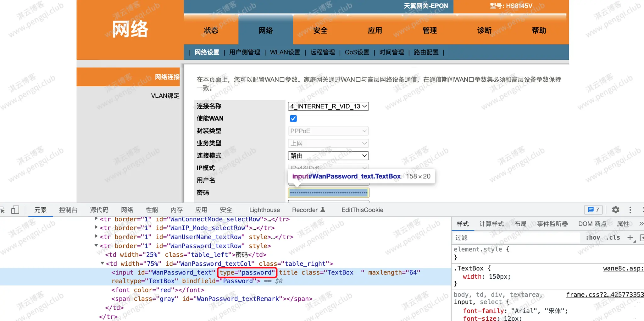644x321 pixels.
Task: Open the 管理 top navigation tab
Action: (x=430, y=30)
